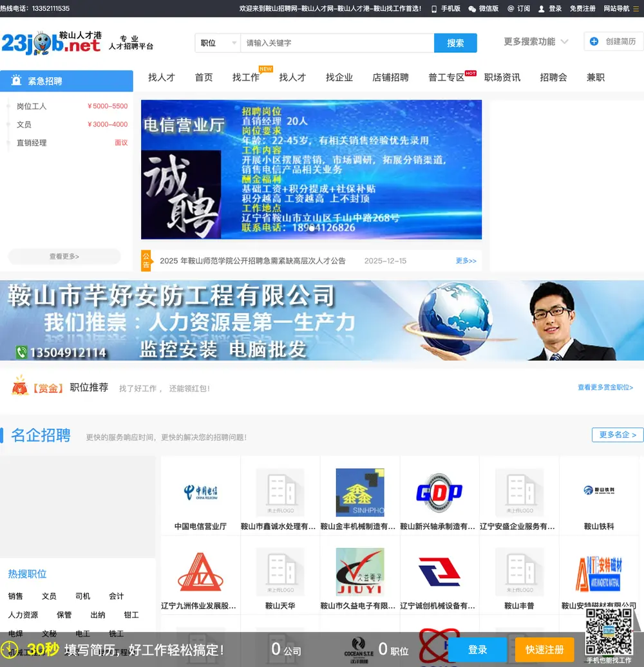Open the JIUYI 久益电子 logo
Image resolution: width=644 pixels, height=667 pixels.
click(360, 572)
